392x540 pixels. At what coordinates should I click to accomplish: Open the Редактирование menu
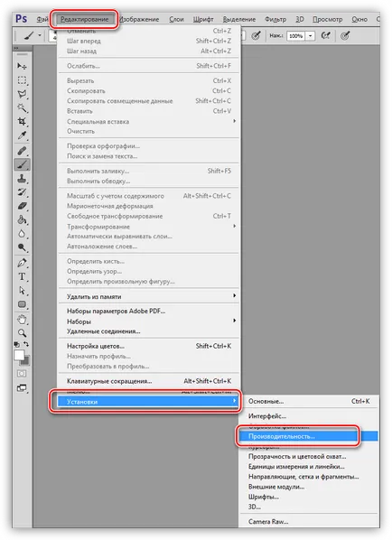84,19
